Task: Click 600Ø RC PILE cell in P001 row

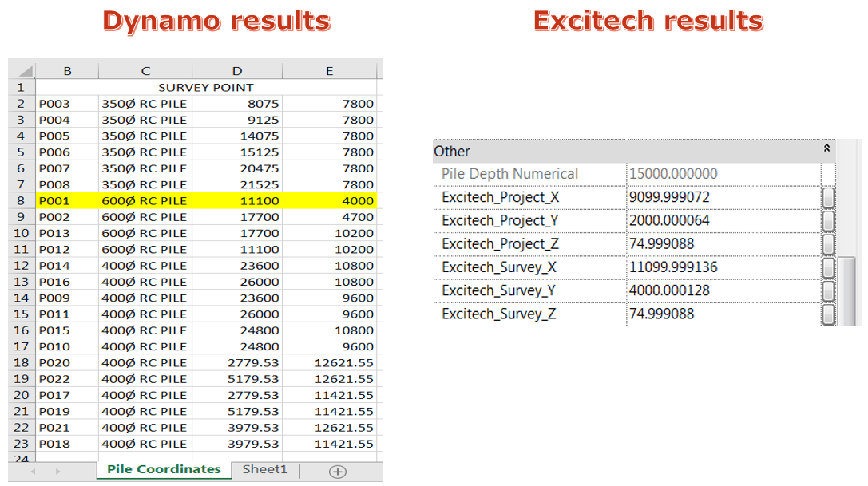Action: (x=145, y=200)
